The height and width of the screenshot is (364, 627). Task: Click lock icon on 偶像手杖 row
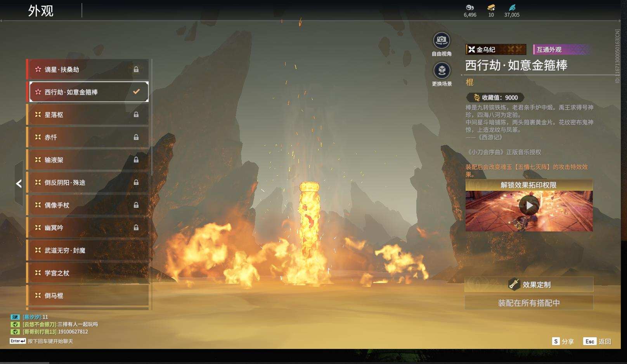(x=136, y=205)
